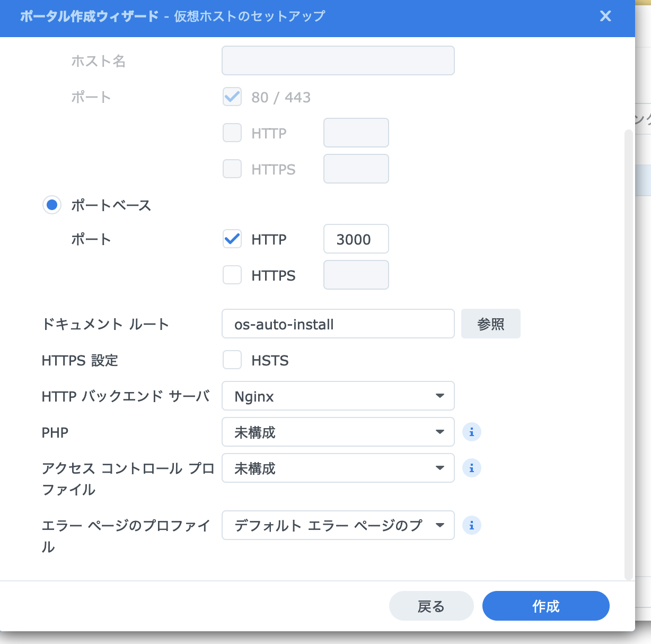Uncheck the HTTP checkbox showing port 3000
Image resolution: width=651 pixels, height=644 pixels.
(x=232, y=239)
